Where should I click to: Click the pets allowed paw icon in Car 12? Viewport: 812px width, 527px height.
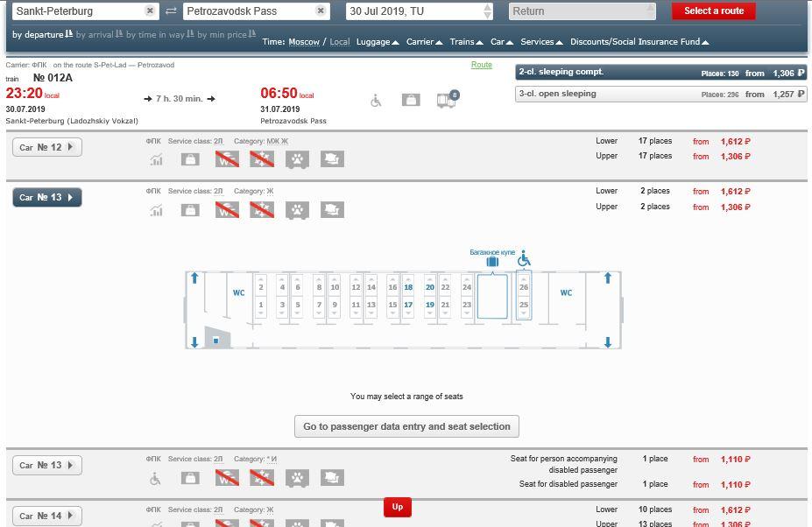297,159
